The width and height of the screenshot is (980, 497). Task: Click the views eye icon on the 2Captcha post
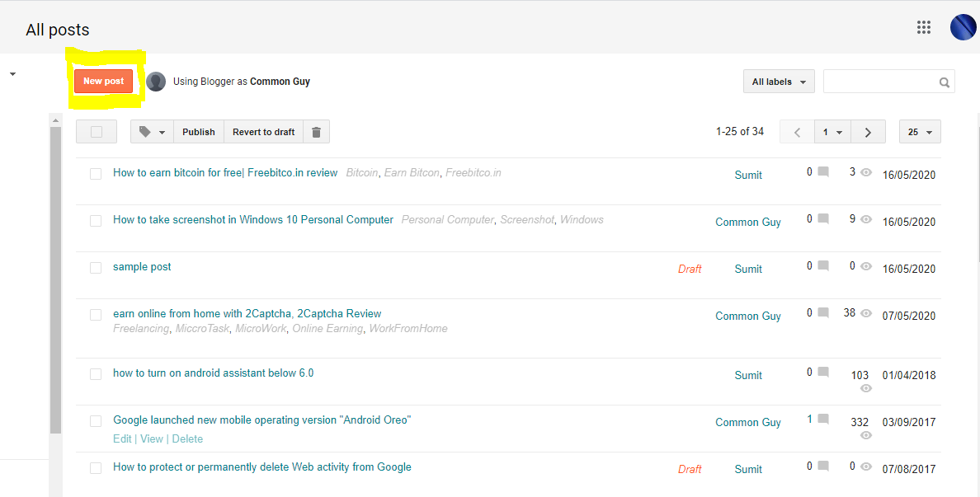click(x=865, y=314)
